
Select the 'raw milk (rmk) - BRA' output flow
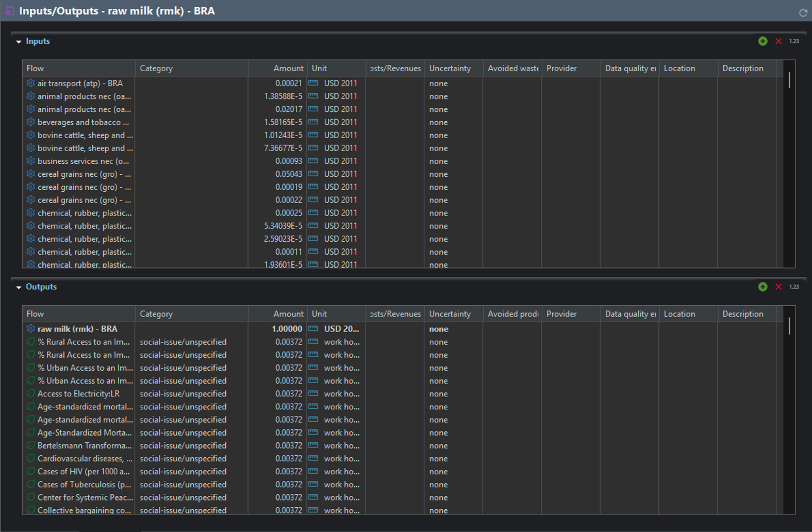(x=77, y=329)
